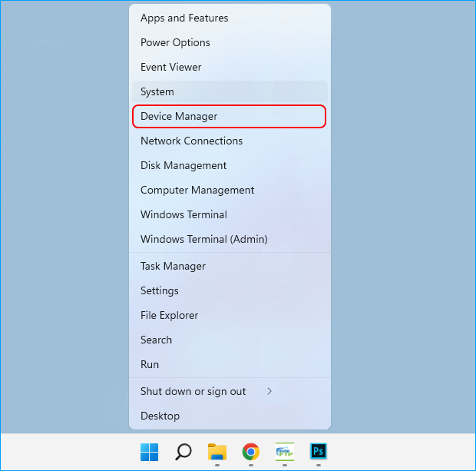Open taskbar Search magnifier icon
Screen dimensions: 476x471
[x=183, y=451]
